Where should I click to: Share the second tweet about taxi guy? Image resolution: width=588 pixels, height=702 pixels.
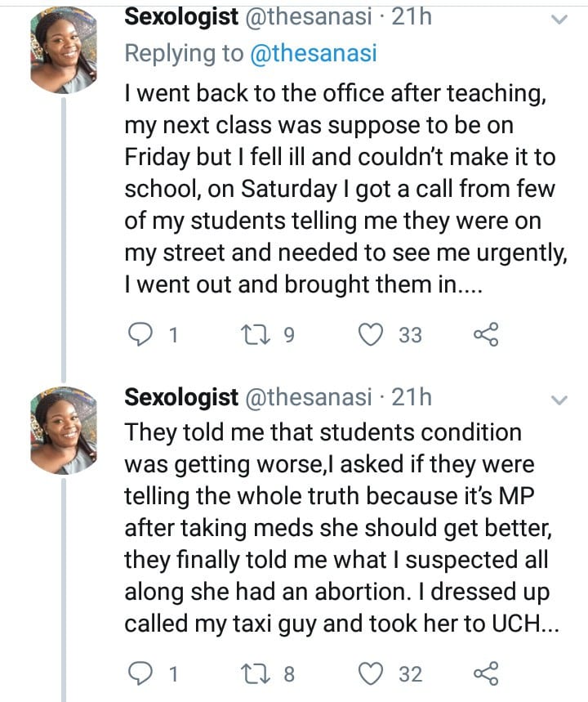tap(485, 673)
